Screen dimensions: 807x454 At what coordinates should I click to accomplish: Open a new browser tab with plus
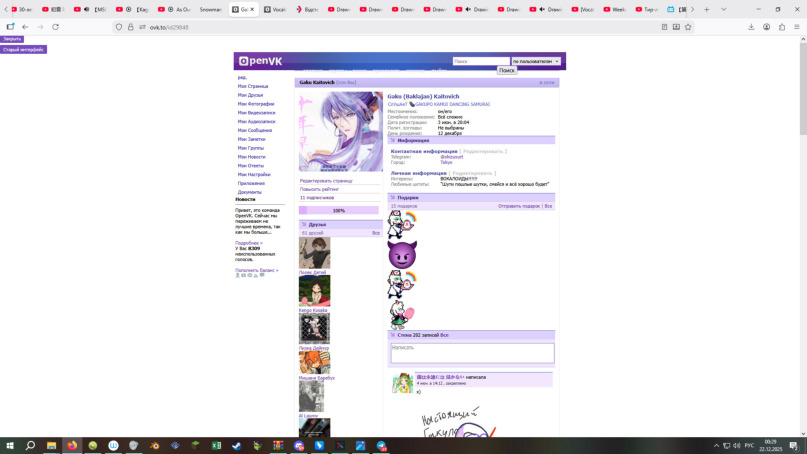click(x=707, y=9)
